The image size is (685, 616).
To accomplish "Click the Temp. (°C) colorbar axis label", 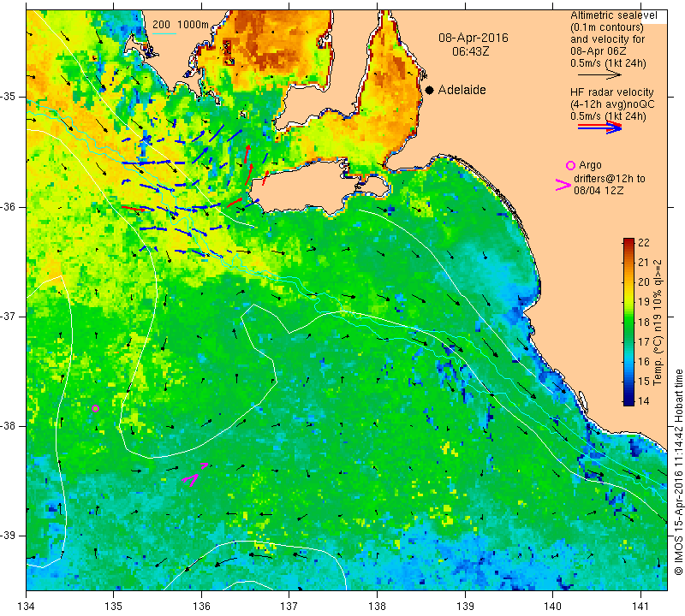I will [x=657, y=323].
